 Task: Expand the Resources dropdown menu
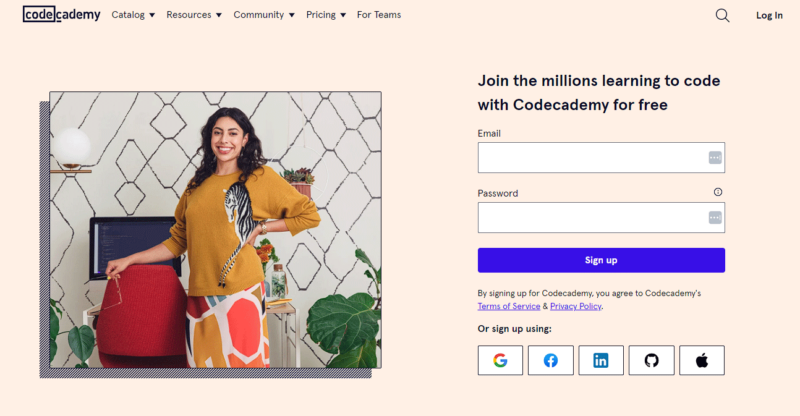[194, 15]
